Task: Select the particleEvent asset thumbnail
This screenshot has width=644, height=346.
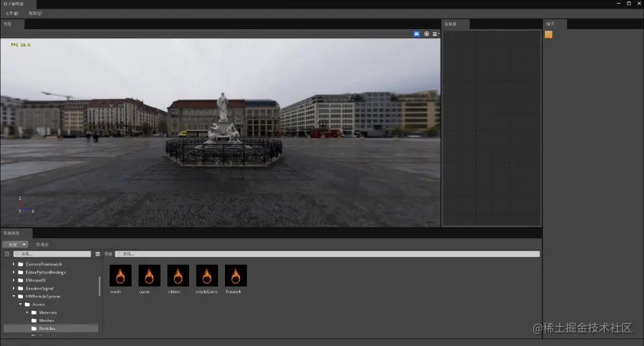Action: (x=207, y=275)
